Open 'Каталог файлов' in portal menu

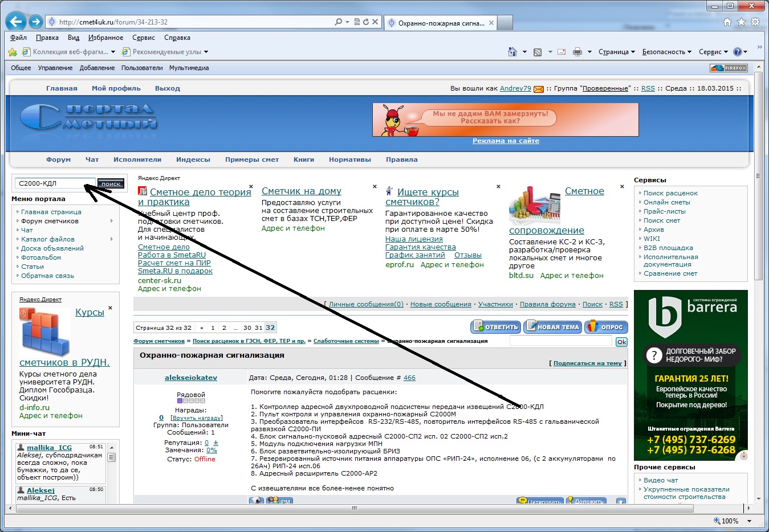tap(48, 239)
